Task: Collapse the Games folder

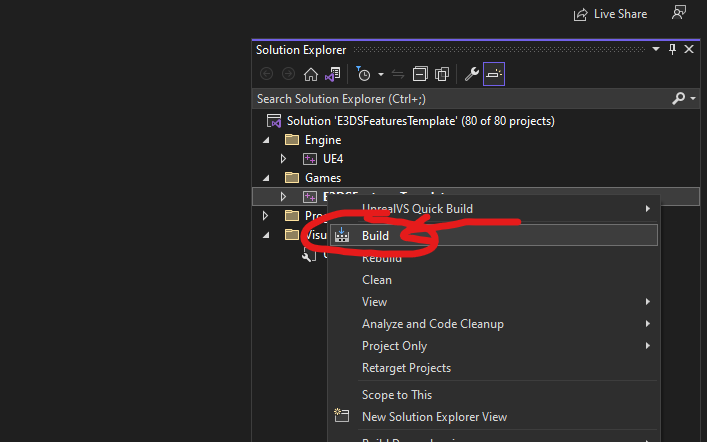Action: [266, 178]
